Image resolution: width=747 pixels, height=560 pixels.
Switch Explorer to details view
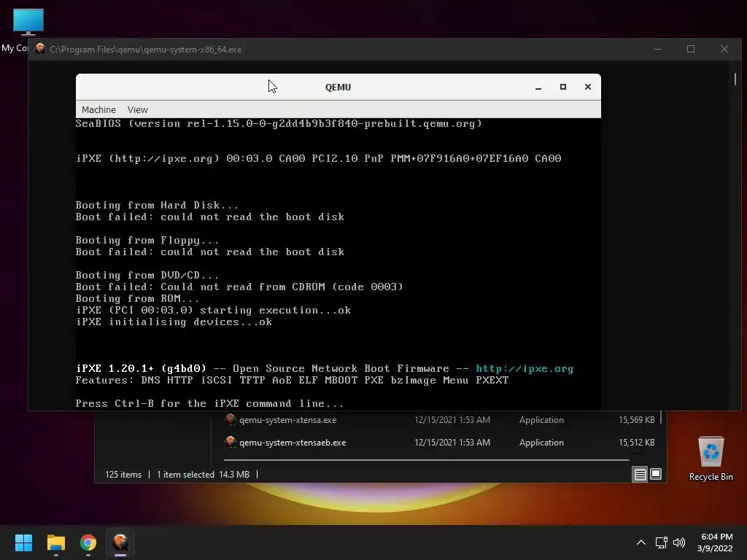click(x=640, y=474)
